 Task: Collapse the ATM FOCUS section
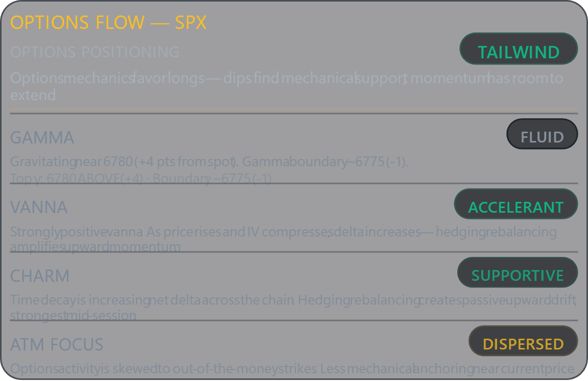pyautogui.click(x=57, y=344)
